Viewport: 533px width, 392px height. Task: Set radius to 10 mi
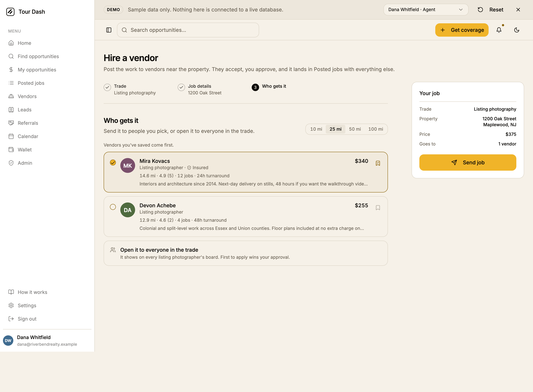(316, 129)
